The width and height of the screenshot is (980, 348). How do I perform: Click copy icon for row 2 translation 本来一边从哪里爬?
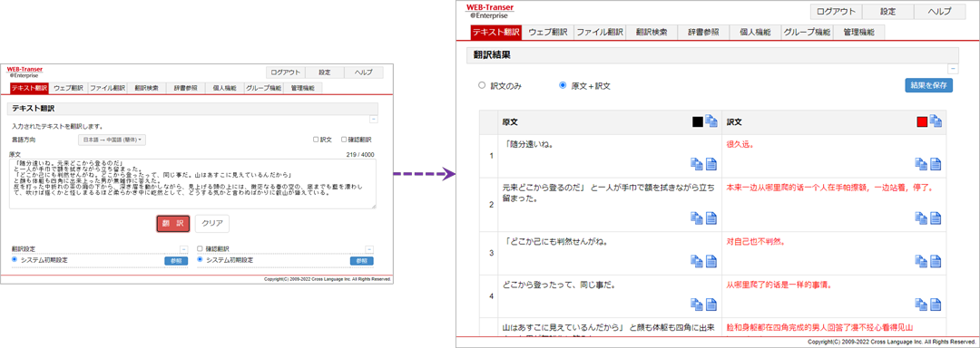(921, 218)
